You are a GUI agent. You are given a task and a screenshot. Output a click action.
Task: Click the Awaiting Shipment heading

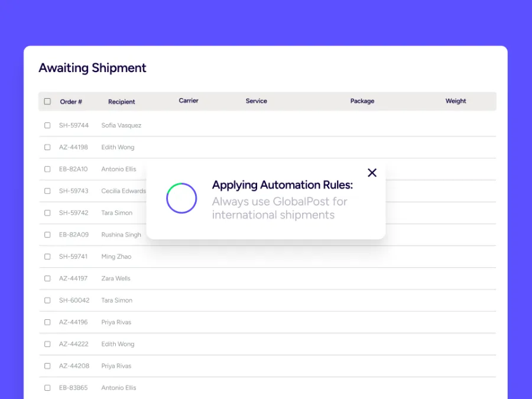point(92,68)
